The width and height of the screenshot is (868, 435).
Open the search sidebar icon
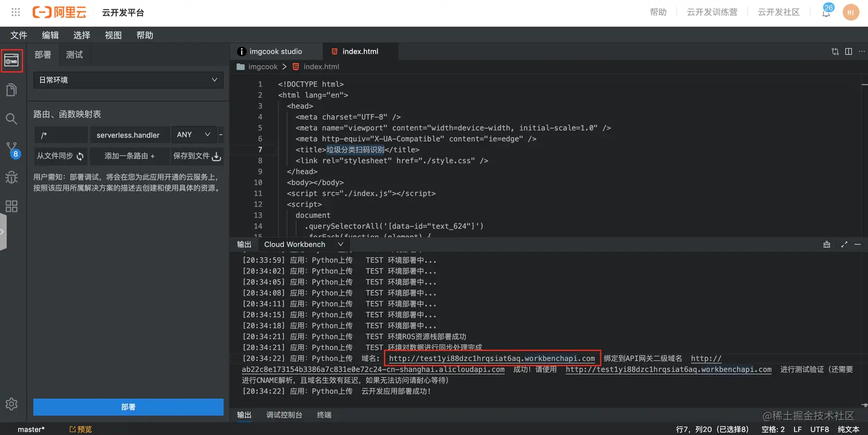coord(11,119)
